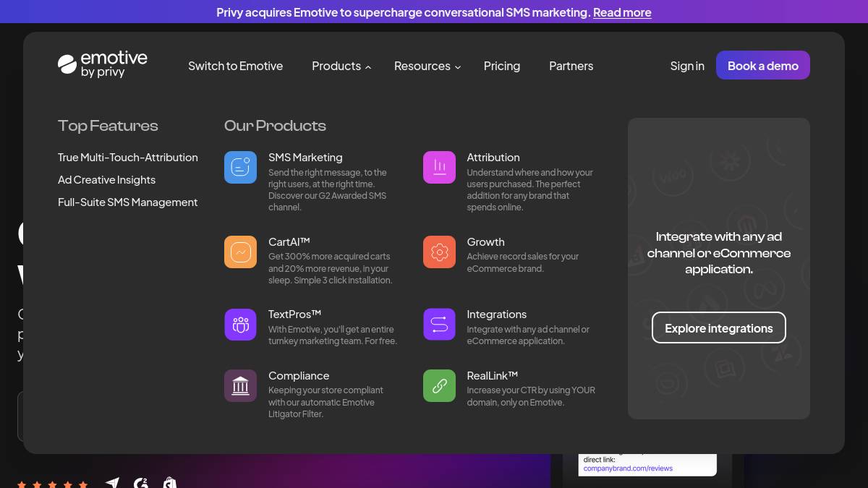Screen dimensions: 868x488
Task: Collapse the Products menu chevron
Action: click(368, 67)
